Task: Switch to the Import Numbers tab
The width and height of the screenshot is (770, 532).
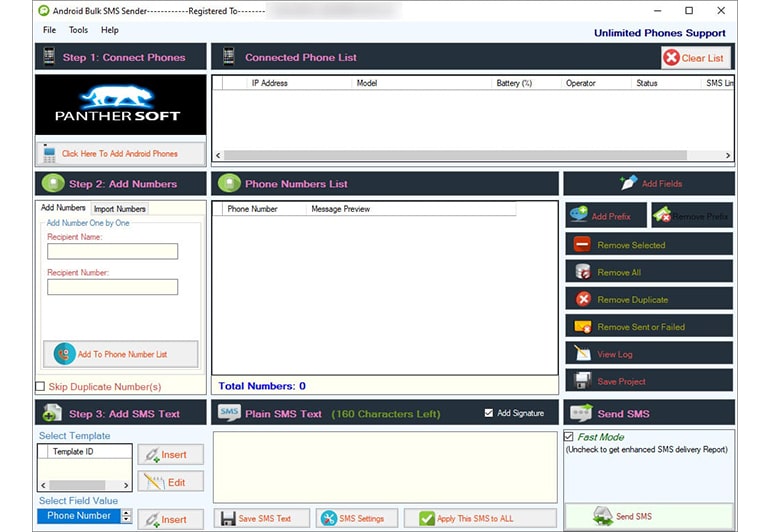Action: click(120, 209)
